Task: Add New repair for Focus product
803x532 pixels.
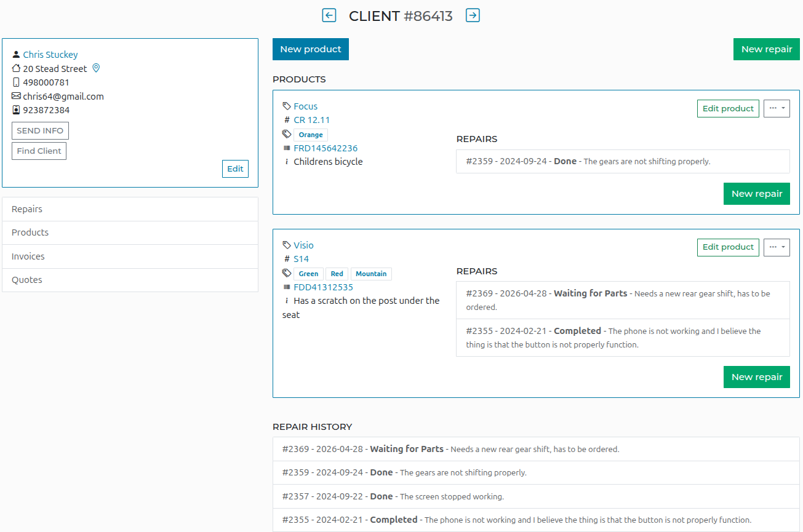Action: tap(757, 194)
